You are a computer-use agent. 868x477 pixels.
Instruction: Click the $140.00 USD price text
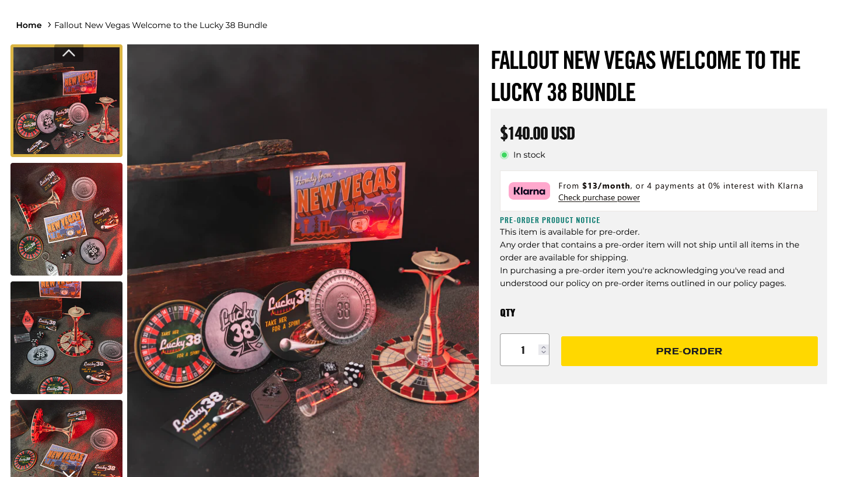(x=537, y=133)
